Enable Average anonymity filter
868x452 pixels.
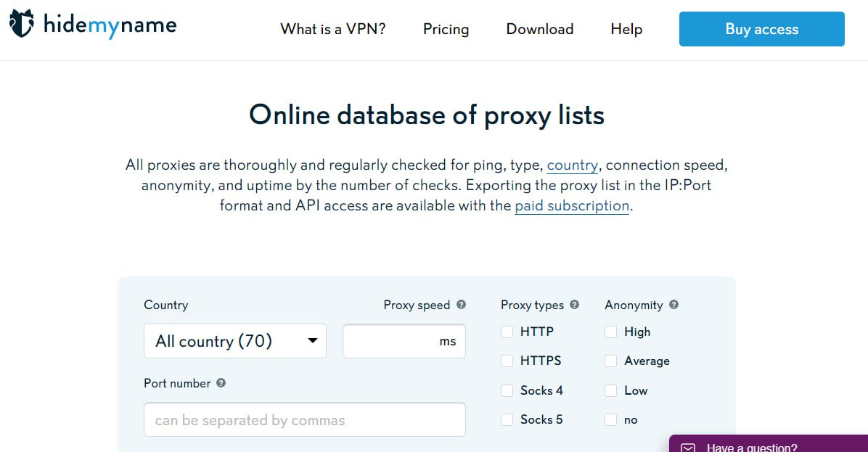[611, 361]
